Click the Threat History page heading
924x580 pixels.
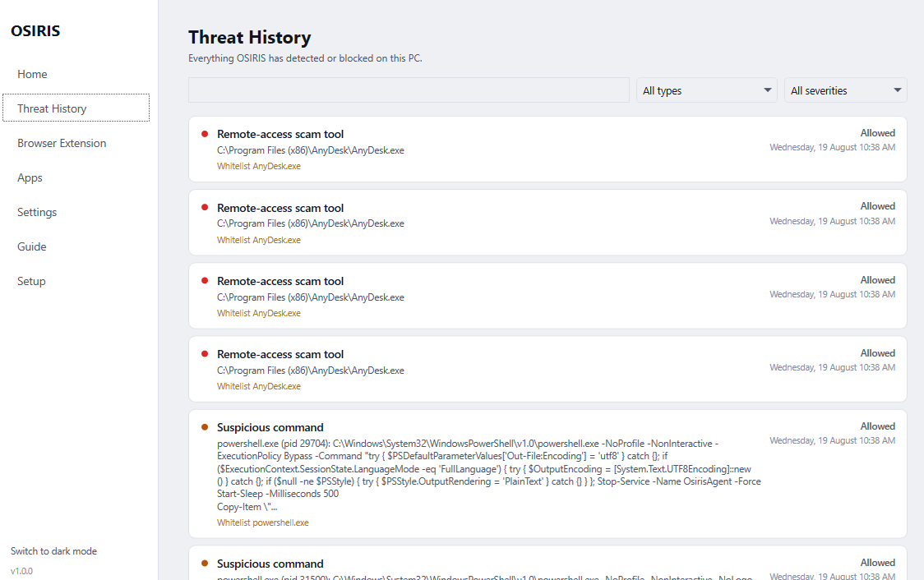tap(250, 37)
